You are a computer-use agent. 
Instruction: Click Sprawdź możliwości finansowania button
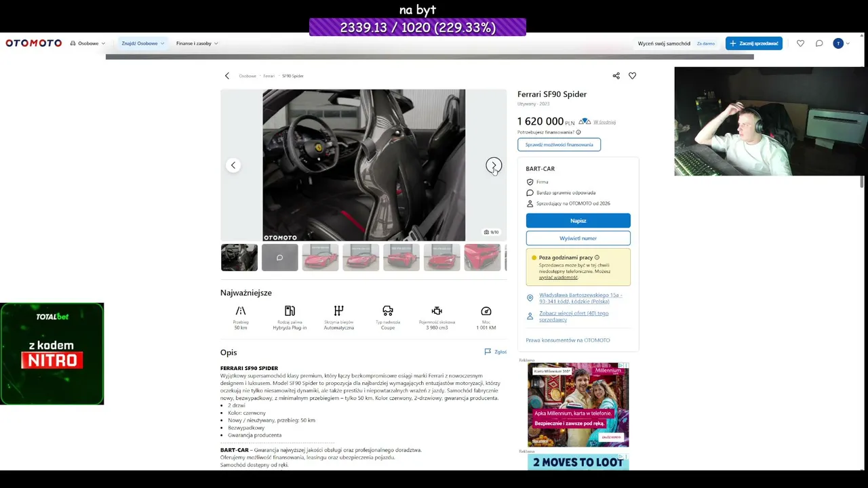click(559, 144)
